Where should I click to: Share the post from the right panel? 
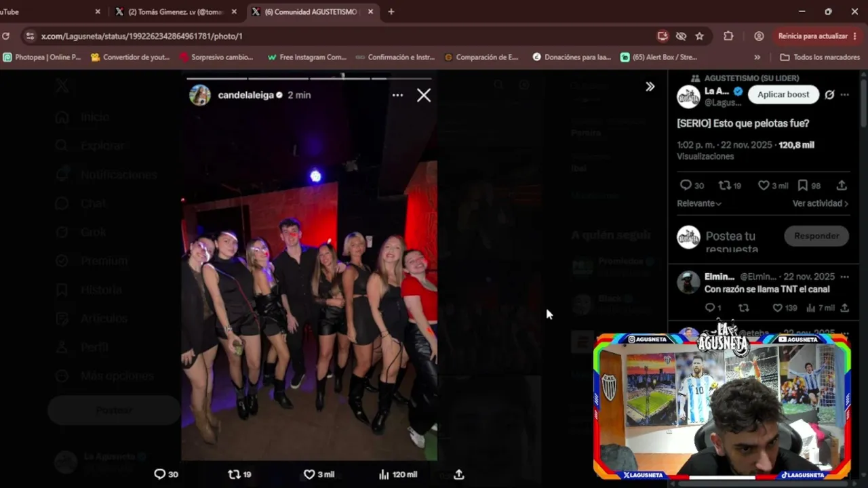point(842,185)
